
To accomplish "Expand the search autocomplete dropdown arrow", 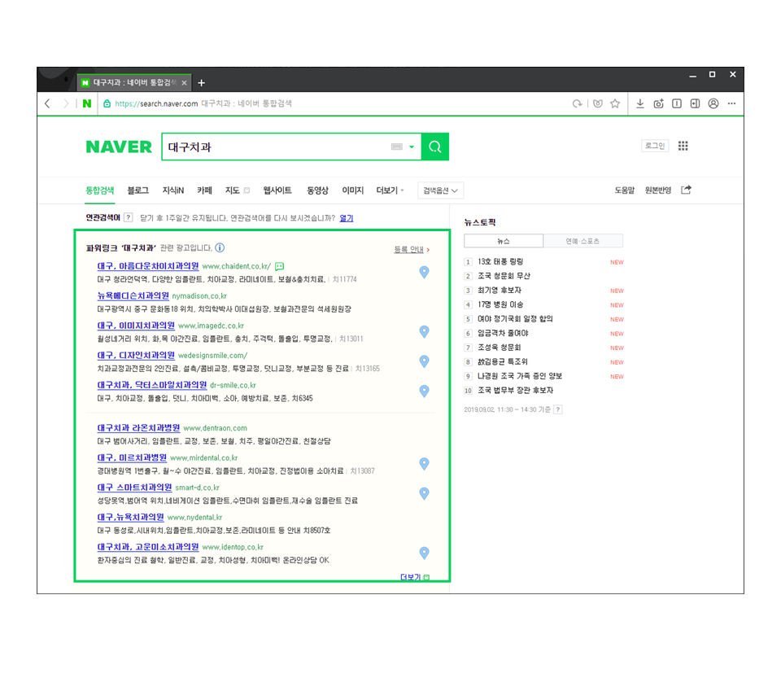I will (x=412, y=147).
